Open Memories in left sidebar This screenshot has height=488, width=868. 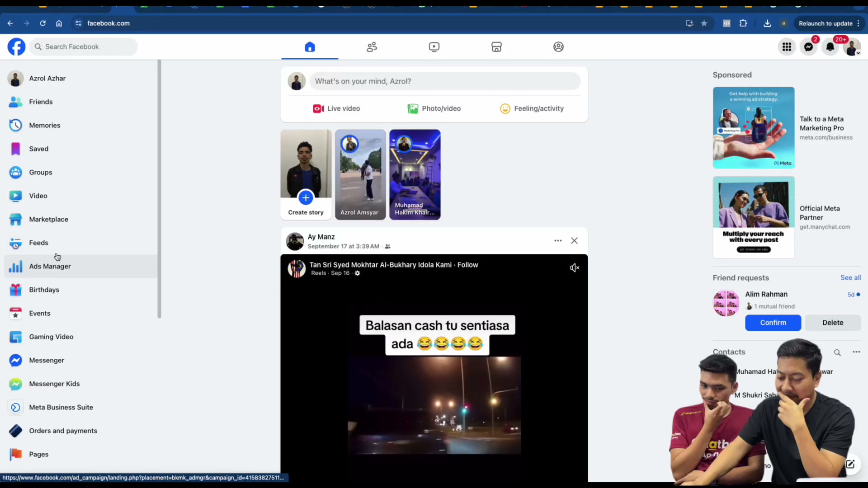tap(80, 125)
